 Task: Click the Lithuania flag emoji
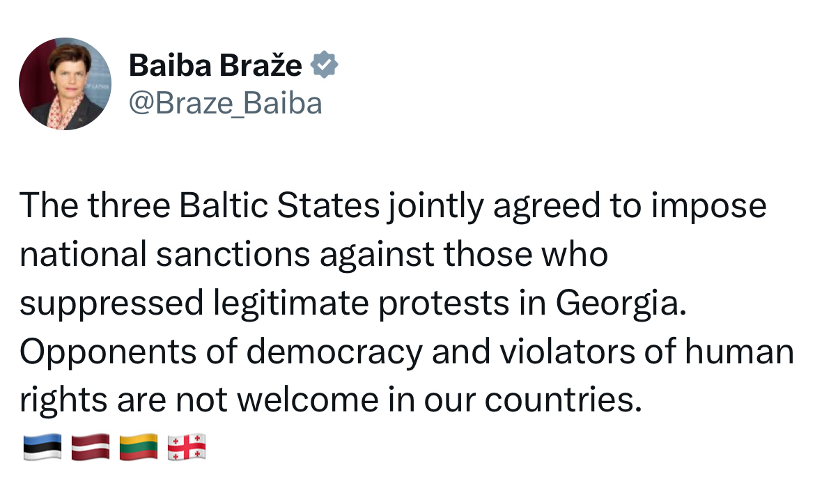click(139, 446)
